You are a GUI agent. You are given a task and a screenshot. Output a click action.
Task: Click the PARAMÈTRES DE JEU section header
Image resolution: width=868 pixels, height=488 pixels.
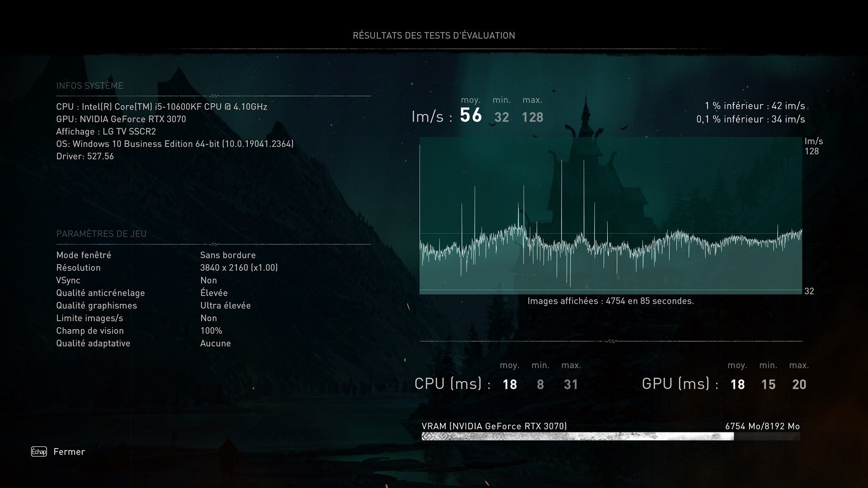point(101,234)
